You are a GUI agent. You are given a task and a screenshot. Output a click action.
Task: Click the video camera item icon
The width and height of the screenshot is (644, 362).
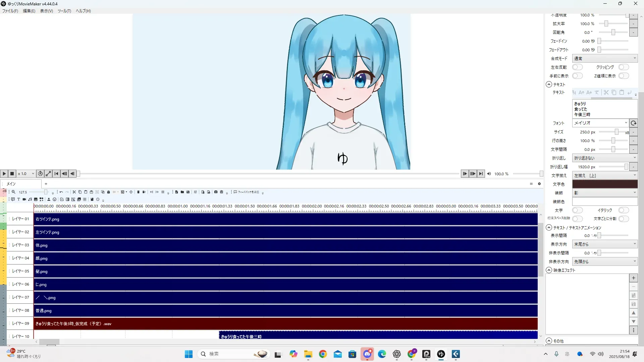click(24, 199)
